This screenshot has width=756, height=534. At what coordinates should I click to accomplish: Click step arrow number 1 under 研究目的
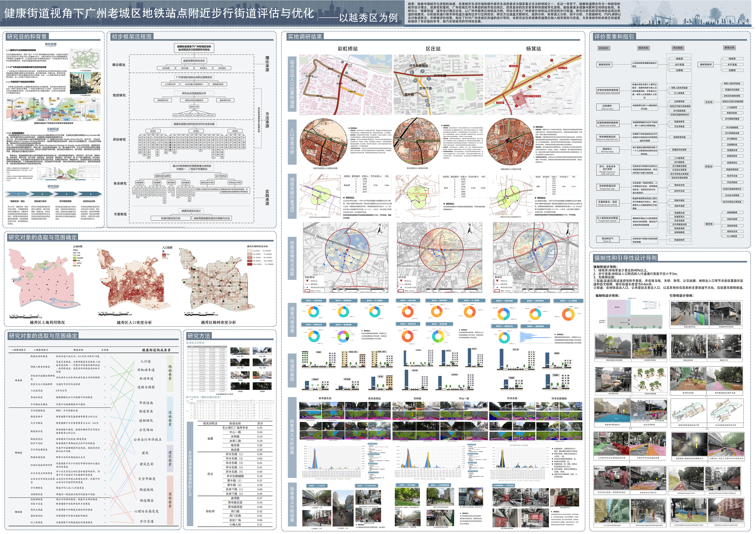pyautogui.click(x=19, y=194)
